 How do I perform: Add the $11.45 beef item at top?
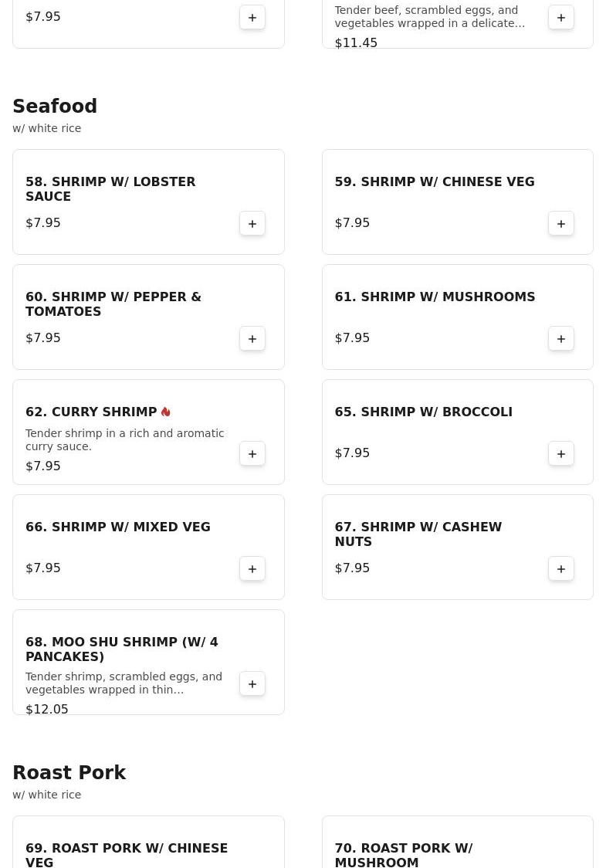point(561,17)
